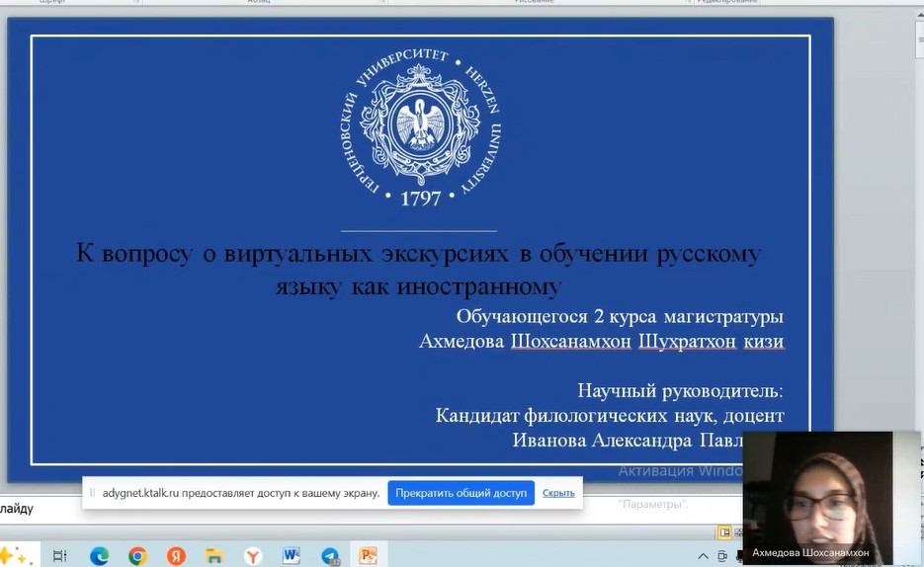Open Yandex search icon in taskbar

click(x=176, y=555)
